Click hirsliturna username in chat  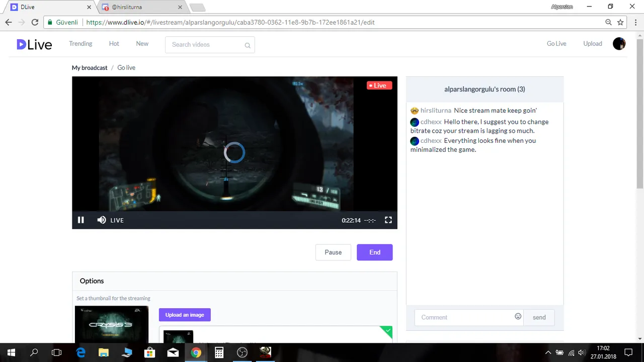[436, 111]
